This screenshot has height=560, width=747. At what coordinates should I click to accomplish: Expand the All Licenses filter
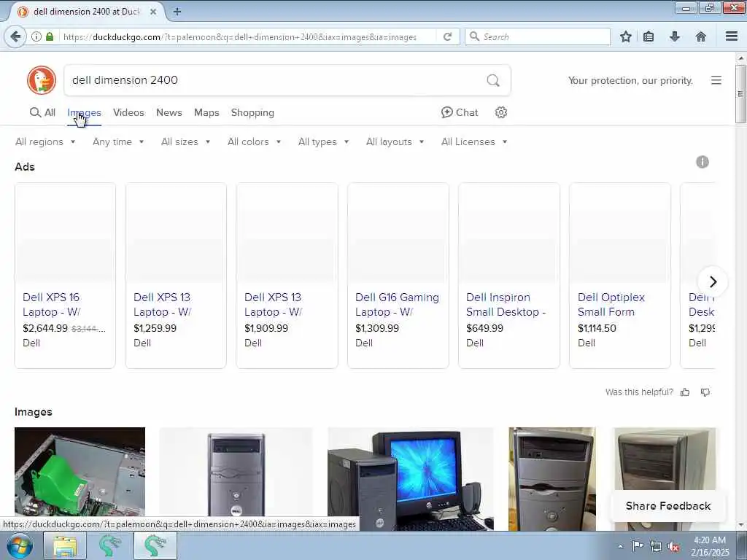pos(474,142)
